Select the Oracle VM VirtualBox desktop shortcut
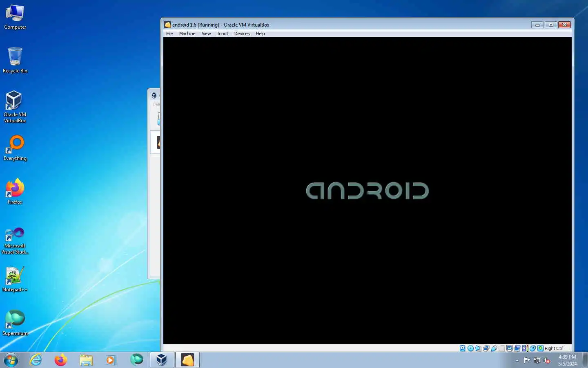This screenshot has height=368, width=588. point(15,107)
